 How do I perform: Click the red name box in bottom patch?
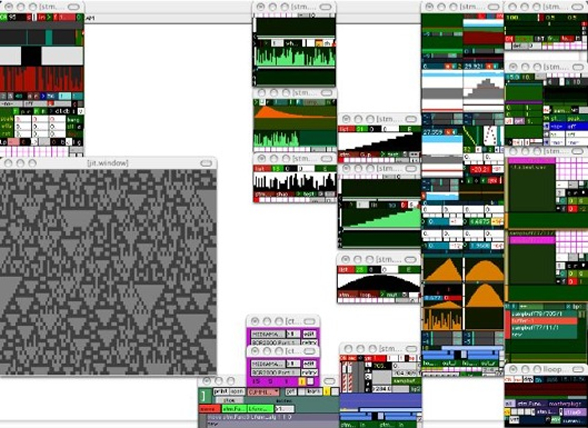click(210, 409)
